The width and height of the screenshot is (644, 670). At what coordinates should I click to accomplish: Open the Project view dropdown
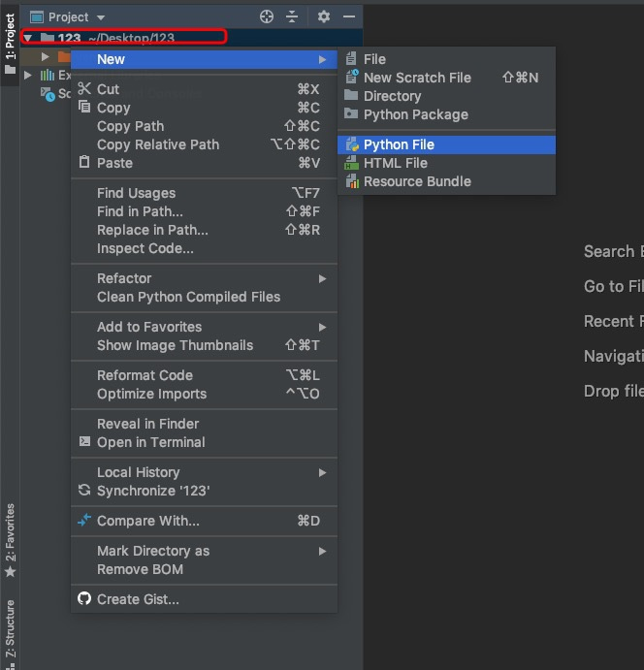(x=101, y=17)
